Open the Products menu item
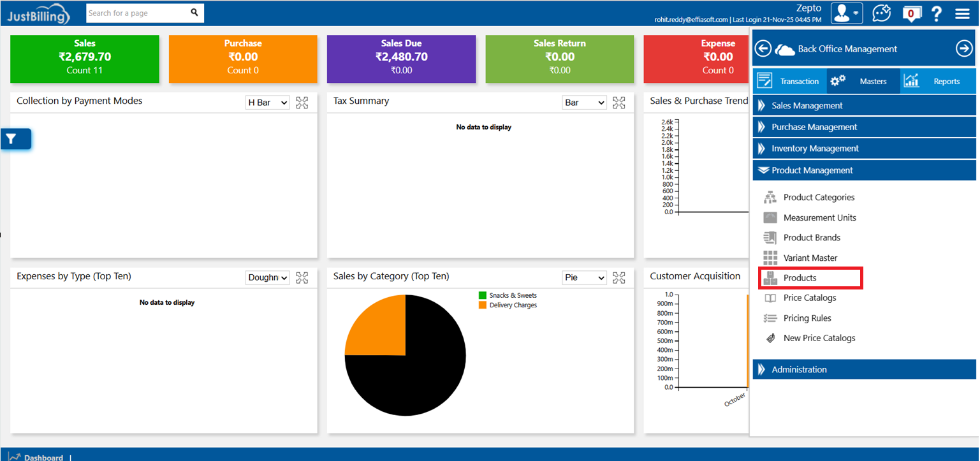The image size is (980, 461). coord(800,278)
